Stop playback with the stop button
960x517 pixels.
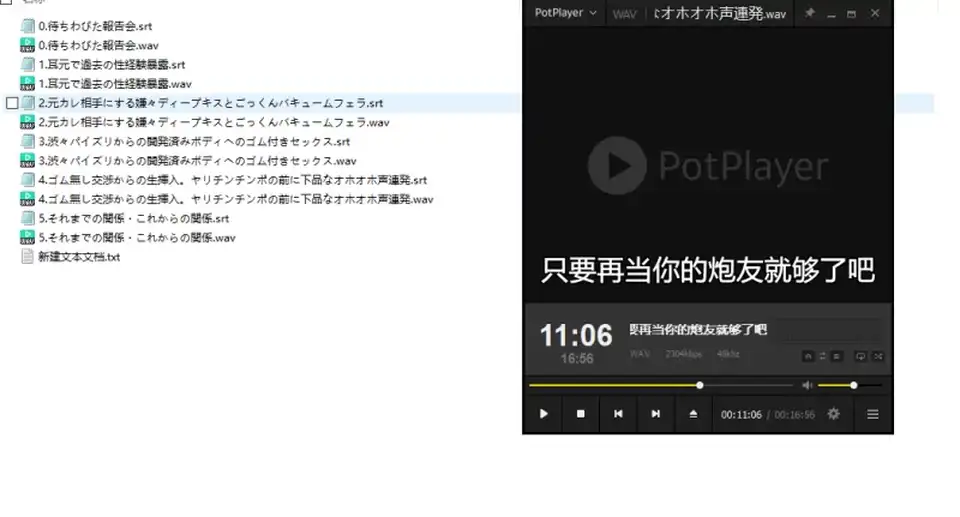[x=580, y=414]
